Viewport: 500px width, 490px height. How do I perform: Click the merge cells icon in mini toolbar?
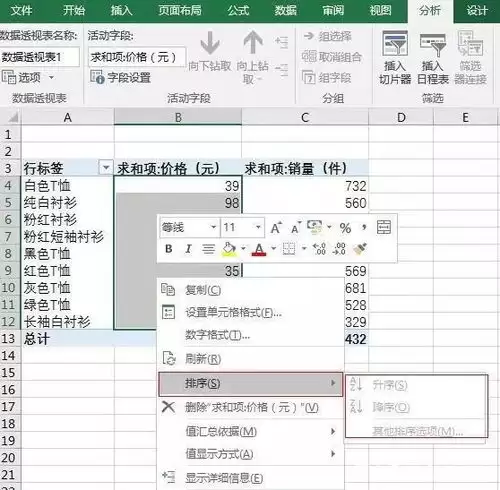coord(384,228)
